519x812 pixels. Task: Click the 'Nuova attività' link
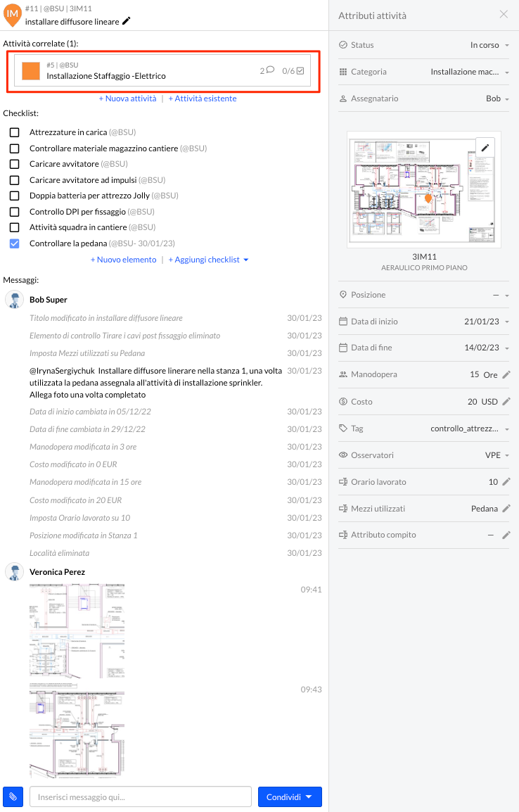coord(127,99)
